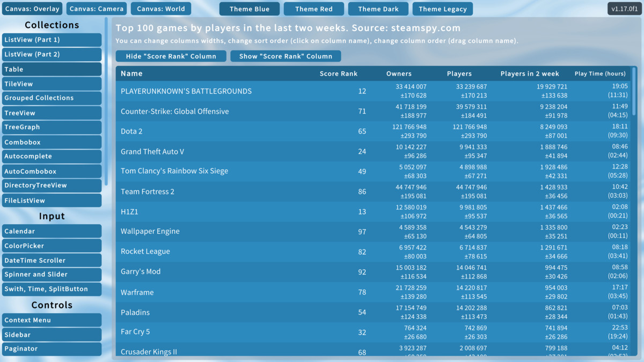Switch to Canvas: World mode

[161, 9]
